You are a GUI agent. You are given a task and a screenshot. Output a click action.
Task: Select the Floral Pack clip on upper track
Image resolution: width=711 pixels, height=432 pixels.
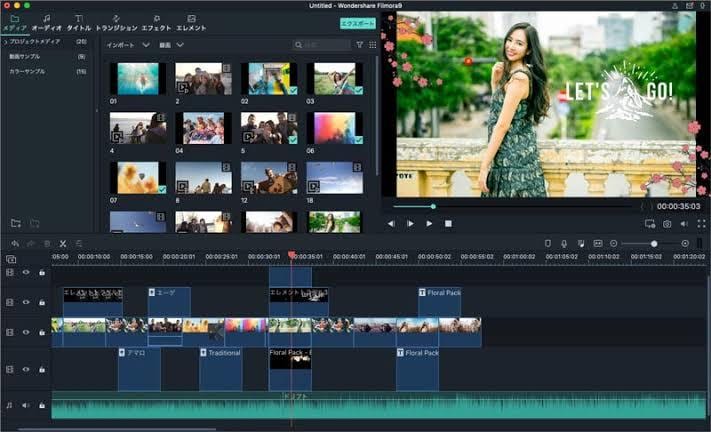point(439,301)
